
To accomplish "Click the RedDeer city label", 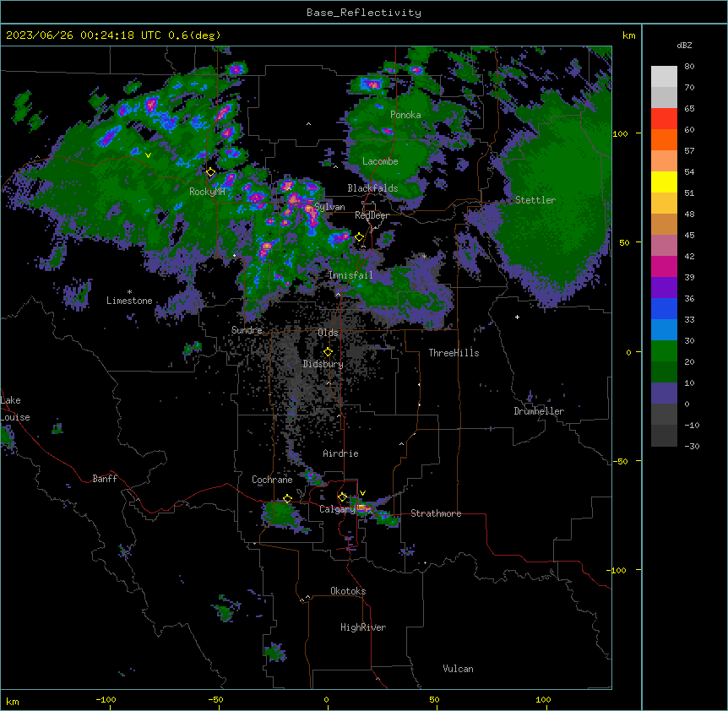I will coord(372,215).
